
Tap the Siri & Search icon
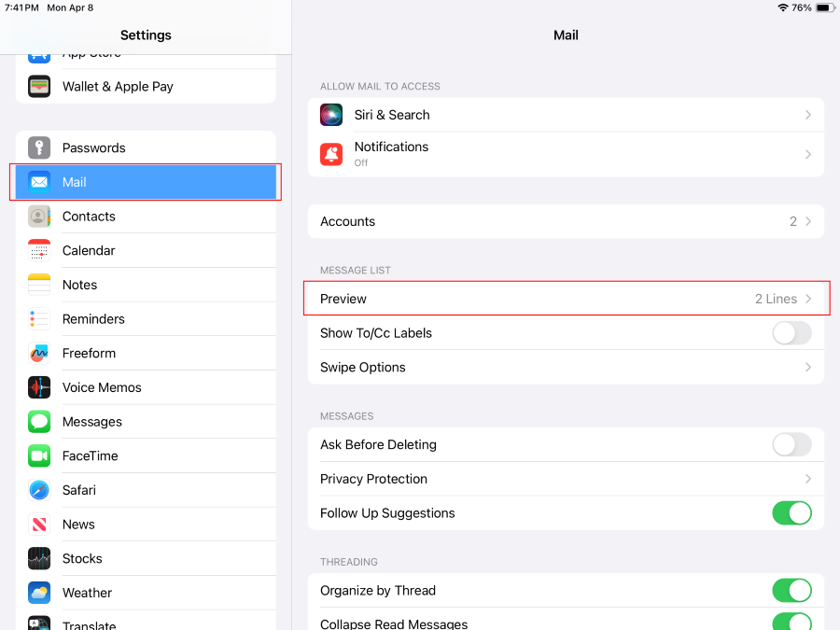(x=331, y=115)
